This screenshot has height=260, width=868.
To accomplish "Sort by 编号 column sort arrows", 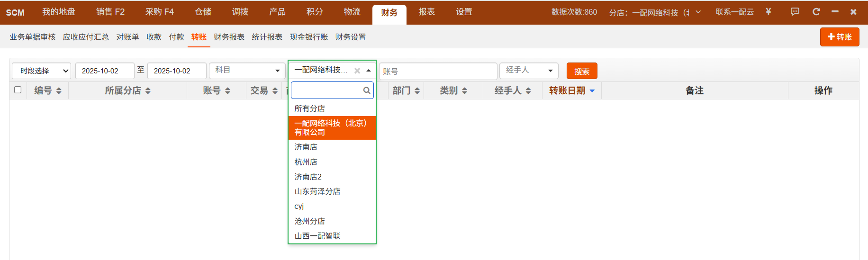I will [x=59, y=90].
